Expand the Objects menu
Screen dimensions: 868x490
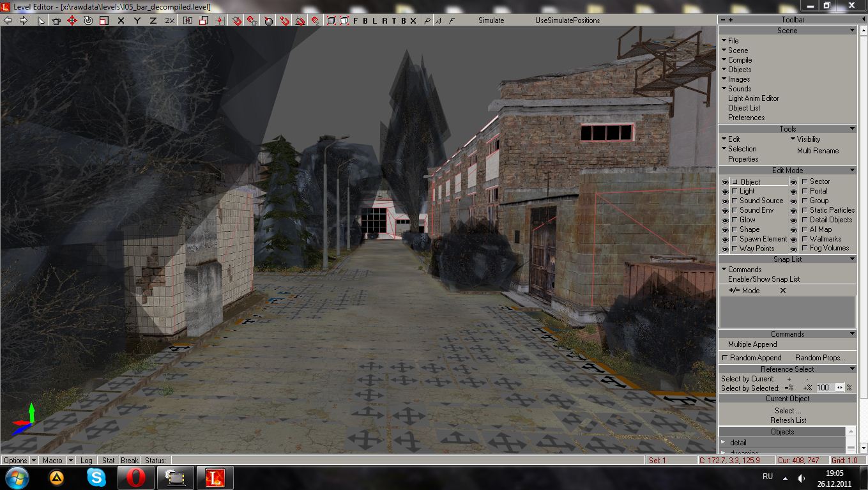point(736,70)
